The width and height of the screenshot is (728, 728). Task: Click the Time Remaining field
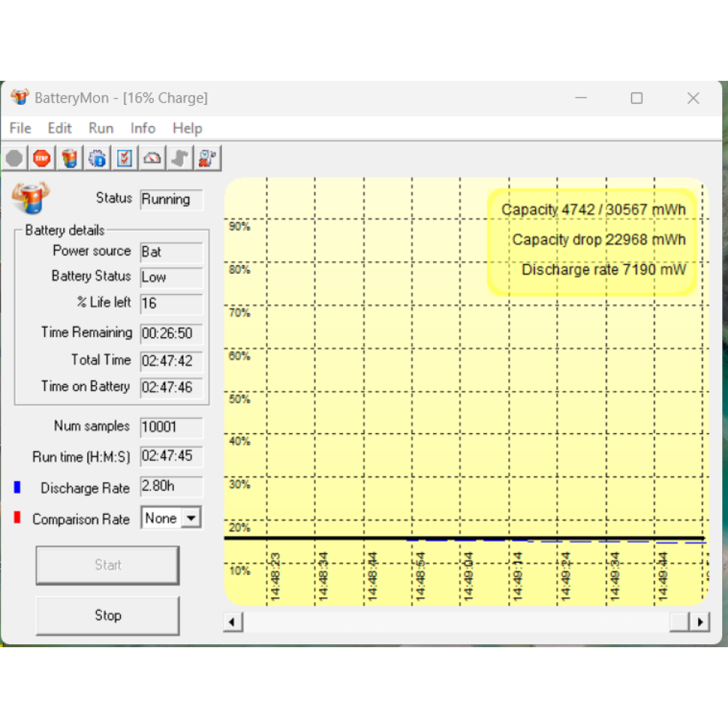171,333
